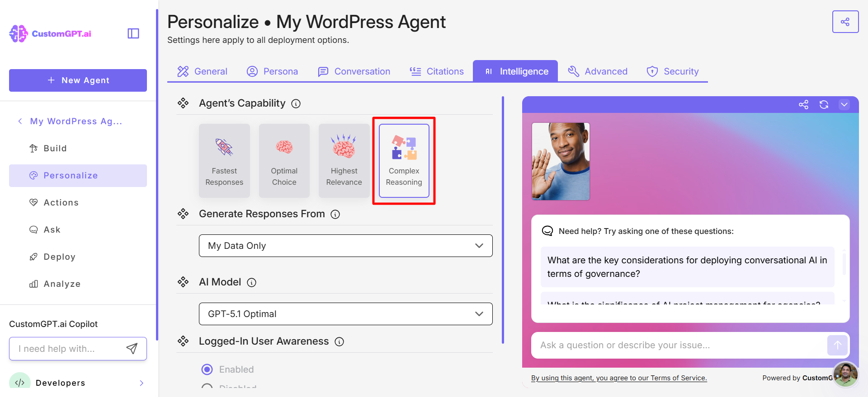Click the Developers code icon

20,382
